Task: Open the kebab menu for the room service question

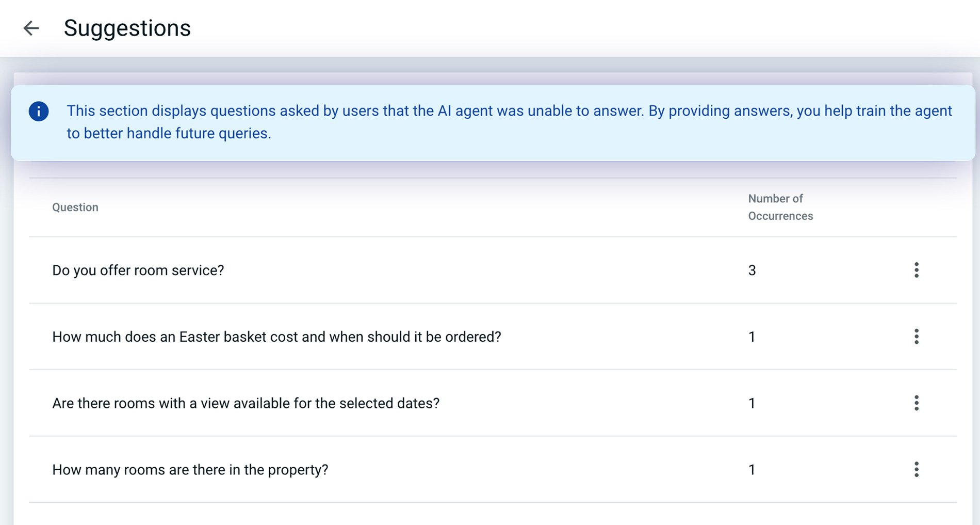Action: (x=917, y=270)
